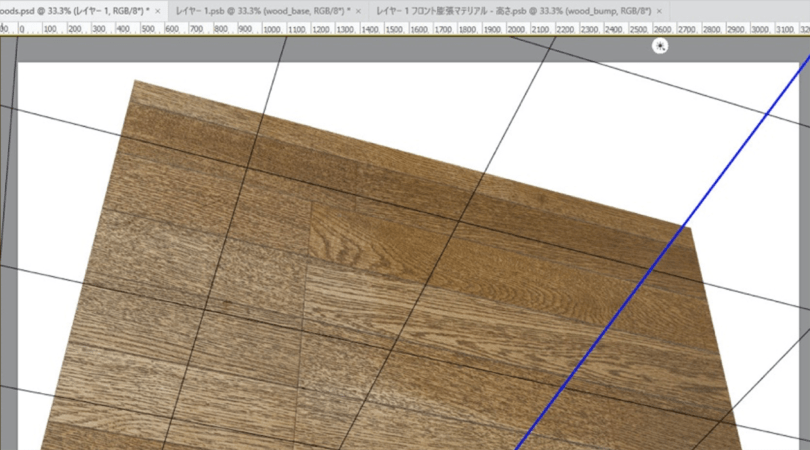Click white canvas area right of blue line
This screenshot has width=810, height=450.
[760, 250]
